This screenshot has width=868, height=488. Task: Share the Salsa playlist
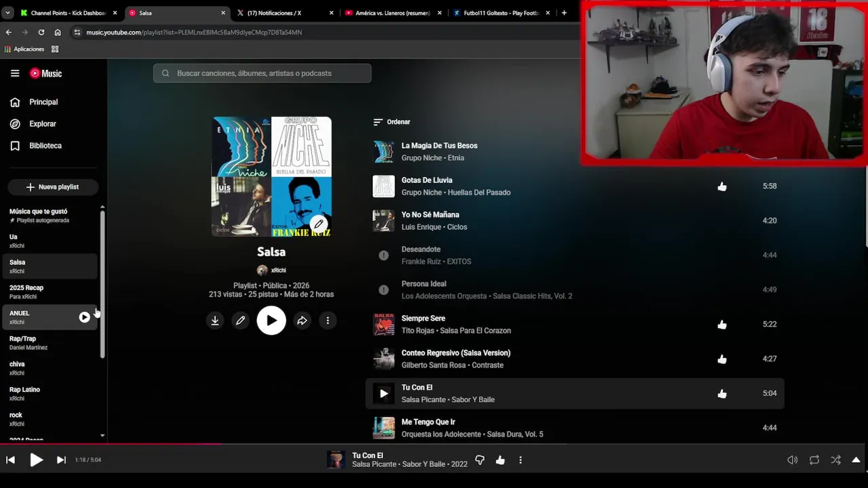[302, 321]
